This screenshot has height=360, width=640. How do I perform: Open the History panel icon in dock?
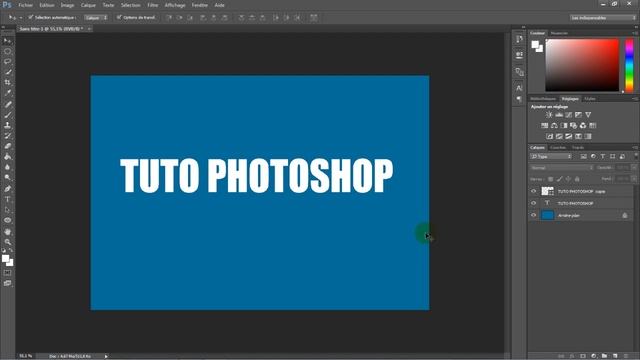[x=519, y=39]
